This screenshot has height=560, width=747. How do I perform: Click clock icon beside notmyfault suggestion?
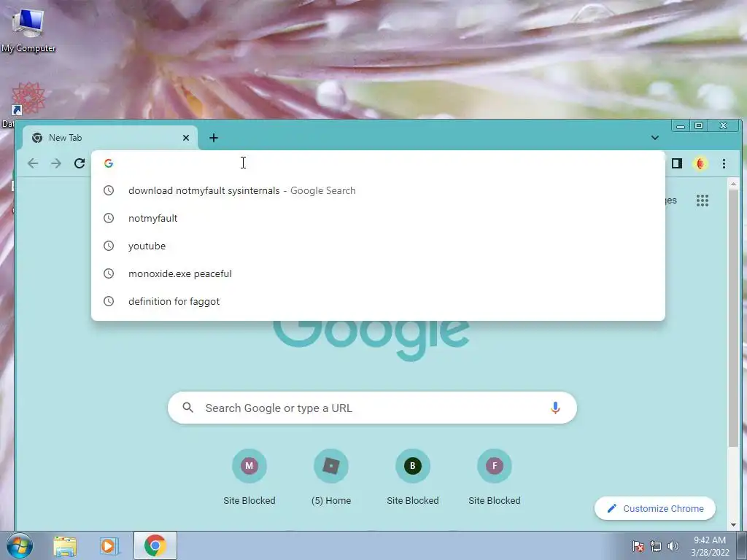(x=109, y=218)
